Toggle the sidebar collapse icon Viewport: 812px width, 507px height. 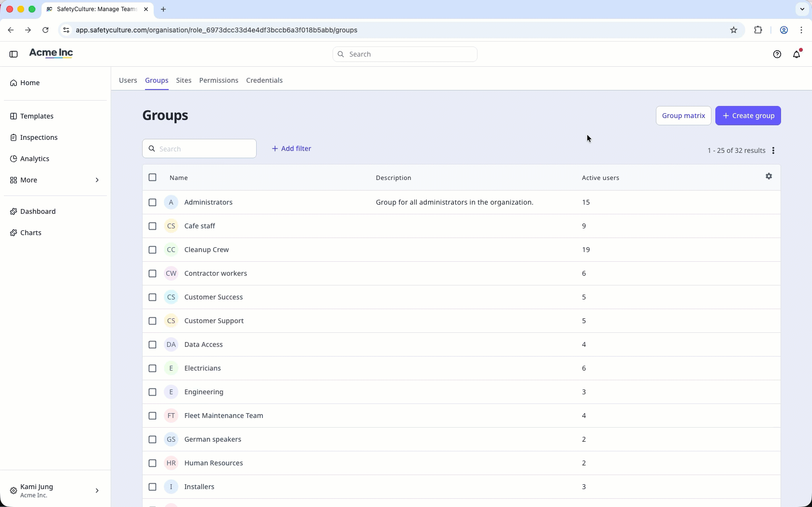[14, 54]
